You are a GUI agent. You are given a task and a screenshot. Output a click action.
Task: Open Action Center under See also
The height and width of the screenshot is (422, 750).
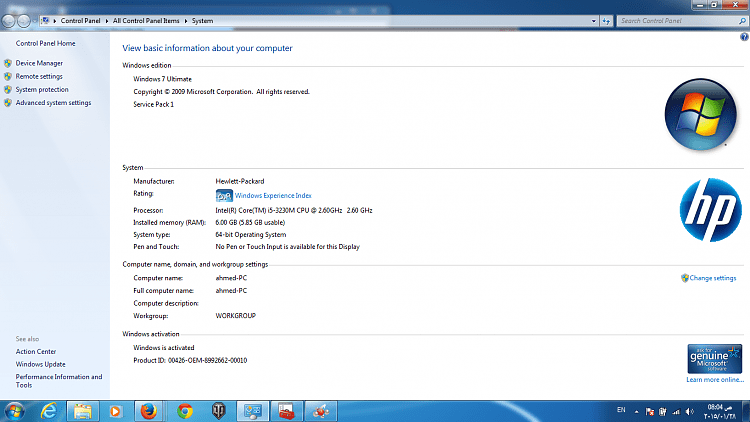[36, 352]
